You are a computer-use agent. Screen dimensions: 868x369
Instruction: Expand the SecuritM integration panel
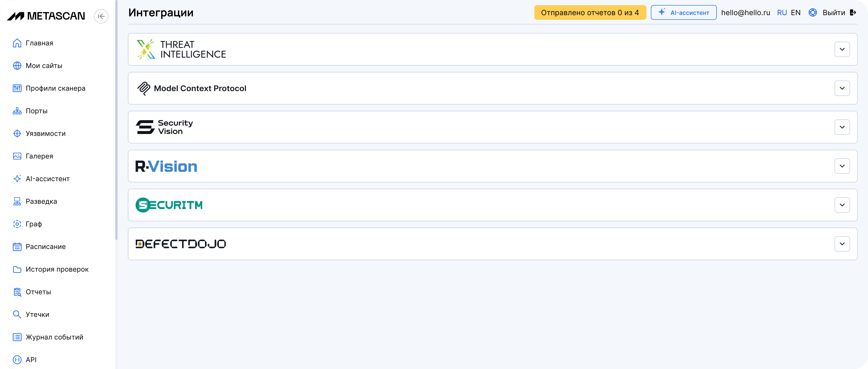[x=842, y=205]
